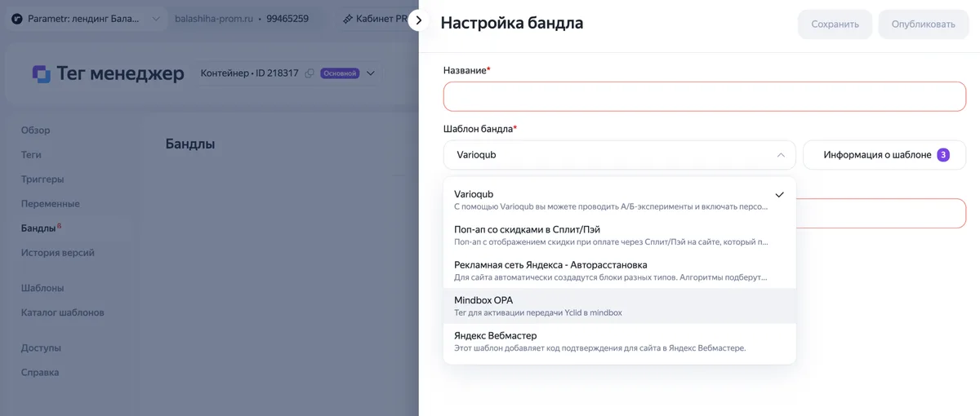Click the counter number 99465259
Screen dimensions: 980x416
(287, 18)
